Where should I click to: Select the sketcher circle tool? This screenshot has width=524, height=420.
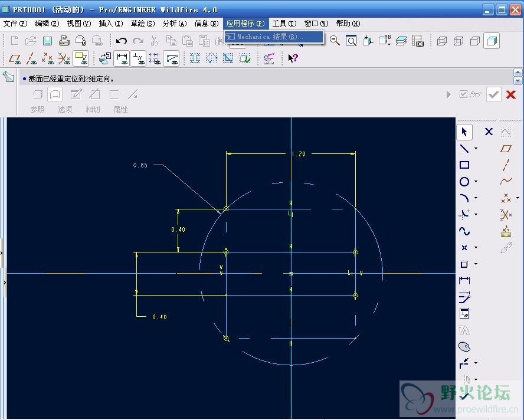[464, 182]
